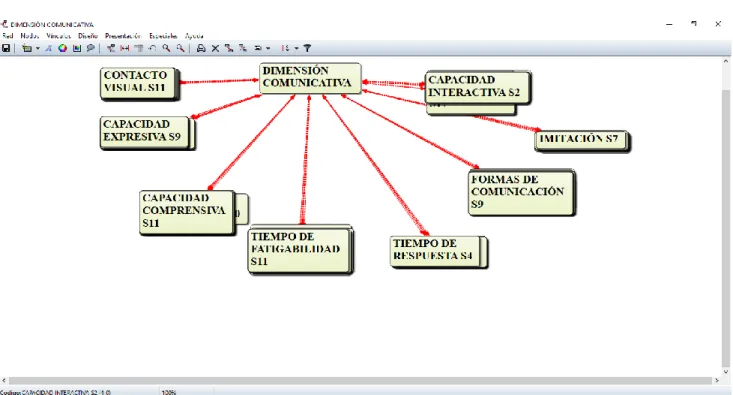733x395 pixels.
Task: Click the first red-black relation icon
Action: [229, 48]
